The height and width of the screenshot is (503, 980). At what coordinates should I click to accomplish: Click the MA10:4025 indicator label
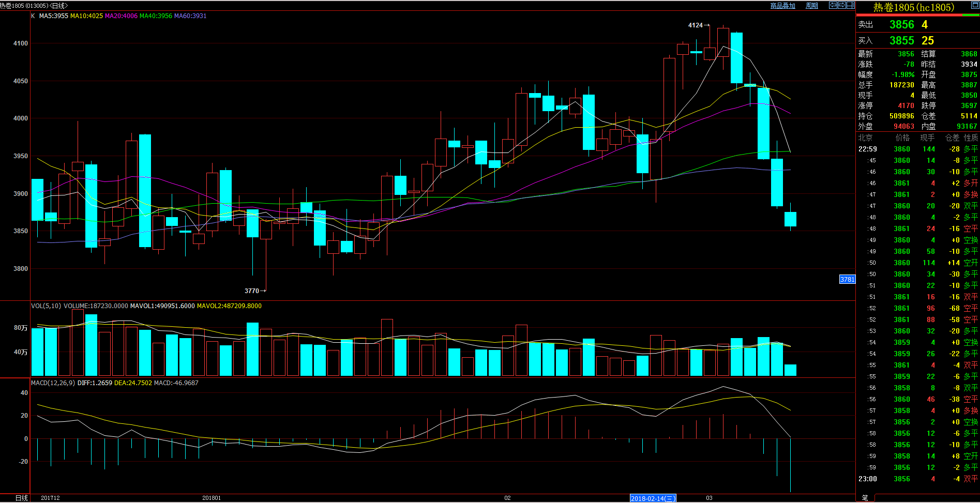[86, 16]
